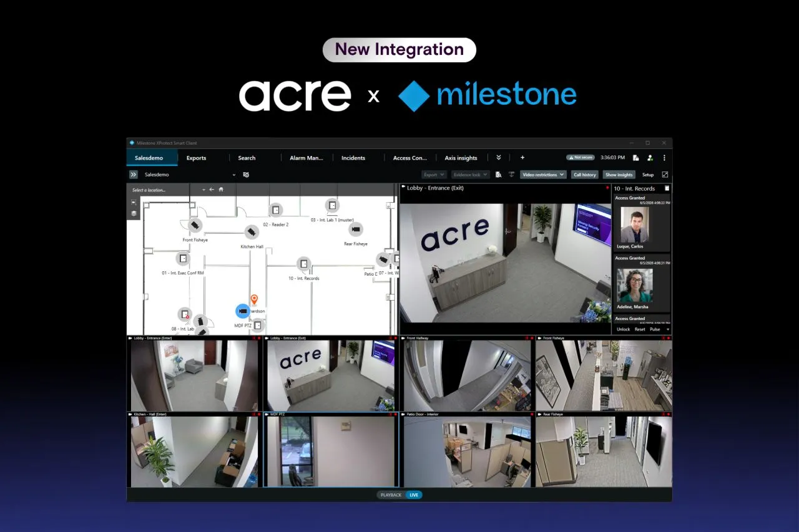Click the evidence search icon after Evidence lock

click(498, 175)
